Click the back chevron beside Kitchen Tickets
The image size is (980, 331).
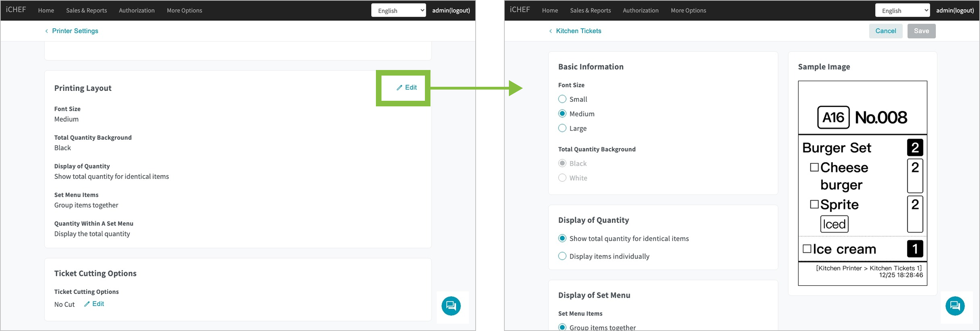click(x=551, y=31)
